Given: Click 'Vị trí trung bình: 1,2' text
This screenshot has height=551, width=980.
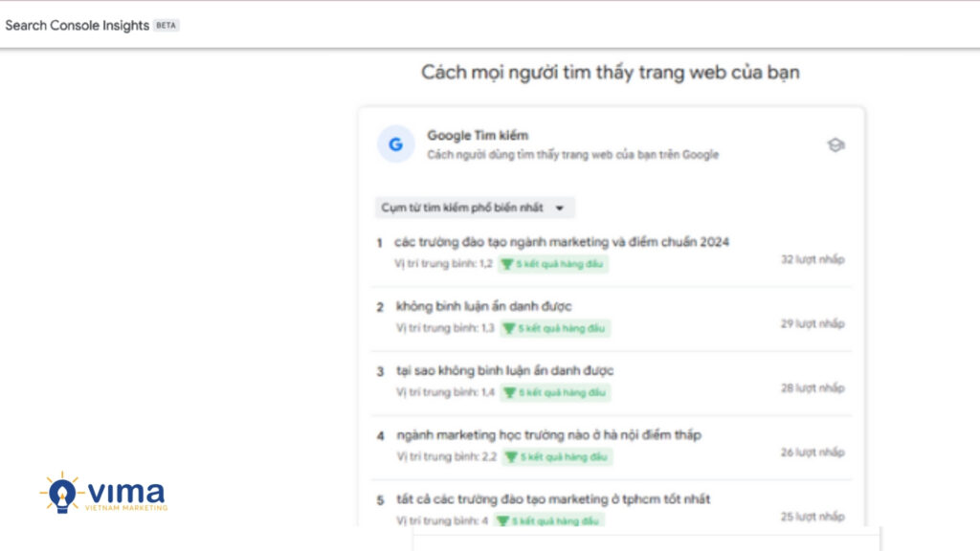Looking at the screenshot, I should [x=443, y=264].
